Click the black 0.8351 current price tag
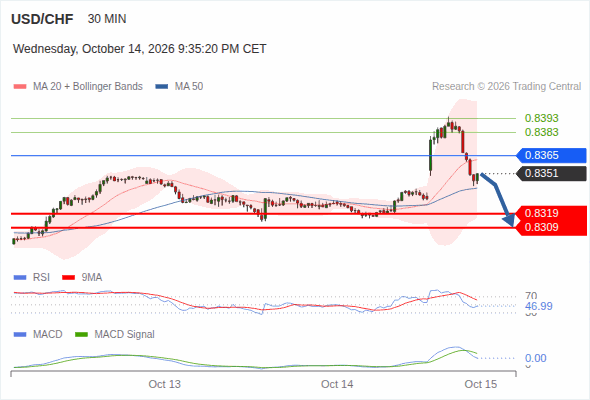The width and height of the screenshot is (590, 400). (x=551, y=173)
